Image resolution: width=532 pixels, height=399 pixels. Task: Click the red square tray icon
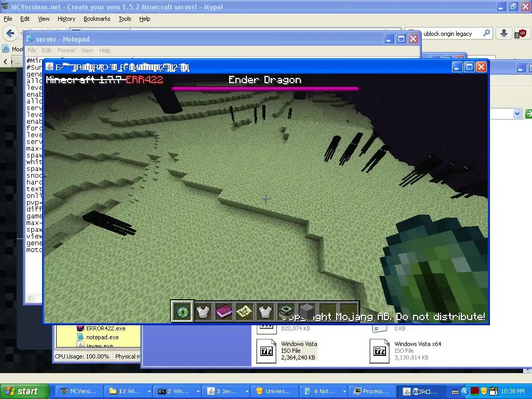[x=474, y=392]
